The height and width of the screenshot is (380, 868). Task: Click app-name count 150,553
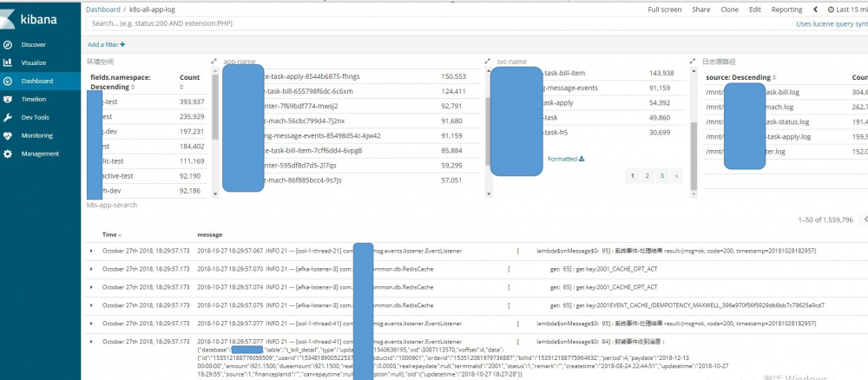[453, 76]
